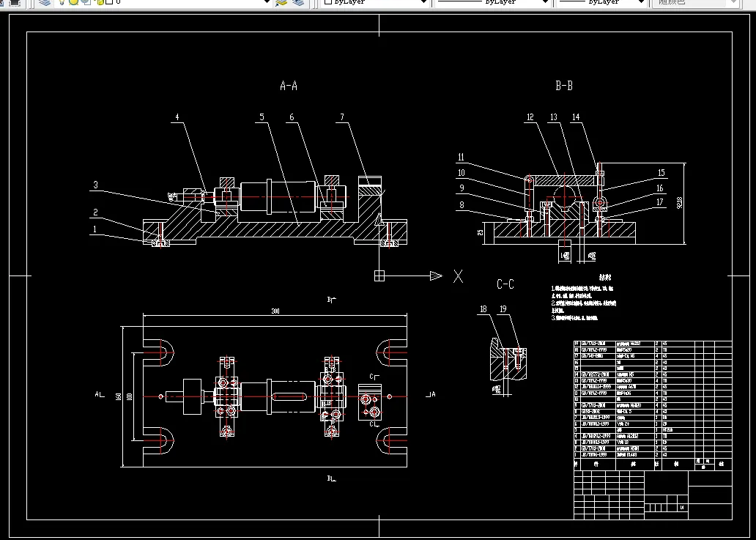Select the UCS origin square marker

pyautogui.click(x=379, y=275)
